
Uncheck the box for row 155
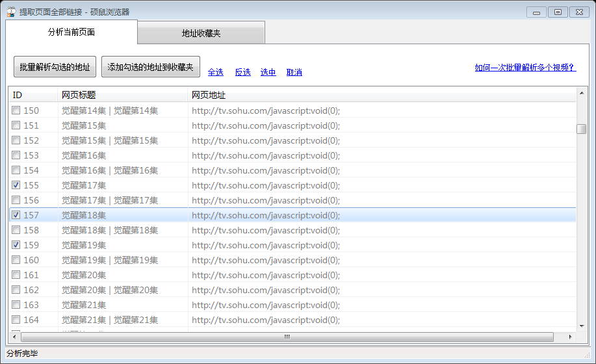(16, 185)
